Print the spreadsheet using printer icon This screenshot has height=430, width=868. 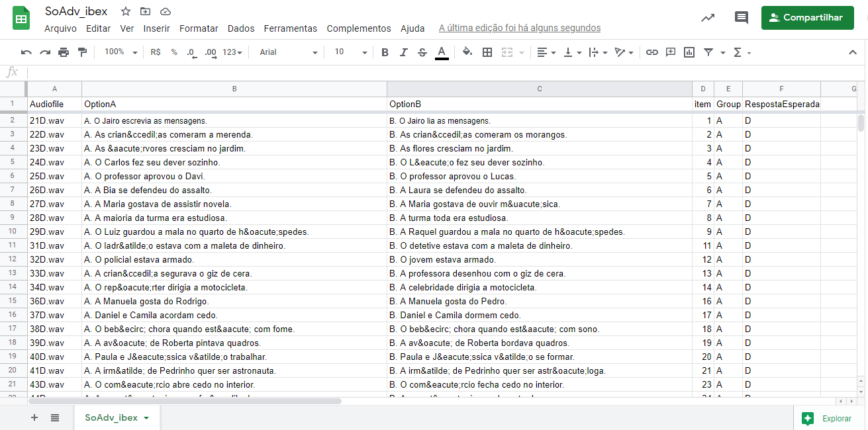(64, 52)
